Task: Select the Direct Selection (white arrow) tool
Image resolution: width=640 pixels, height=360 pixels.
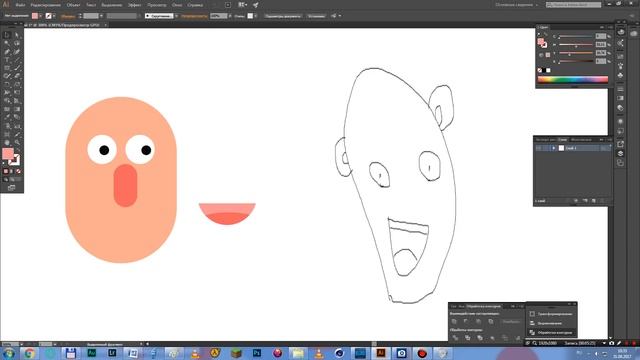Action: pyautogui.click(x=17, y=35)
